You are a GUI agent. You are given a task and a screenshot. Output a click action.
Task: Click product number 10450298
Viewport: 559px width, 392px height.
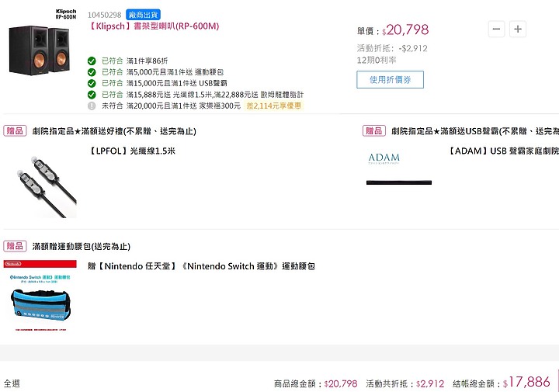click(105, 15)
